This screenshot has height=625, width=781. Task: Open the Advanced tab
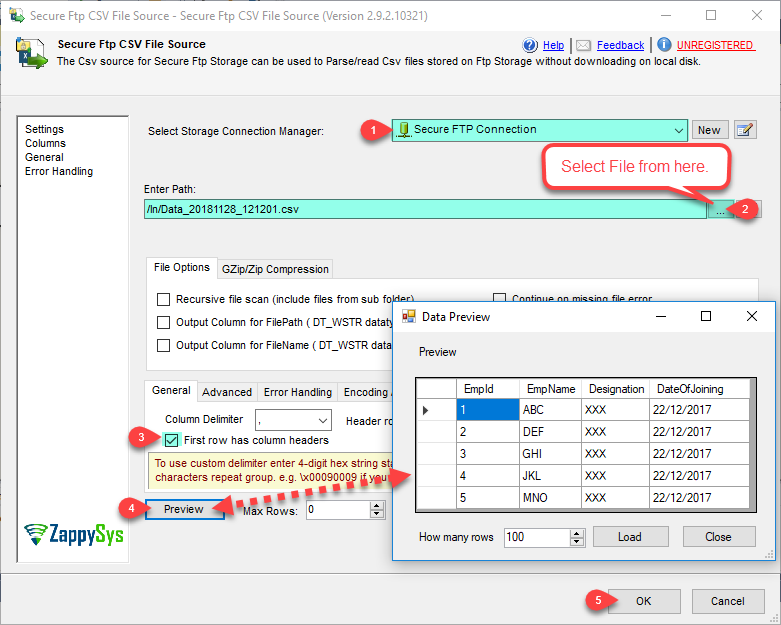[x=227, y=392]
